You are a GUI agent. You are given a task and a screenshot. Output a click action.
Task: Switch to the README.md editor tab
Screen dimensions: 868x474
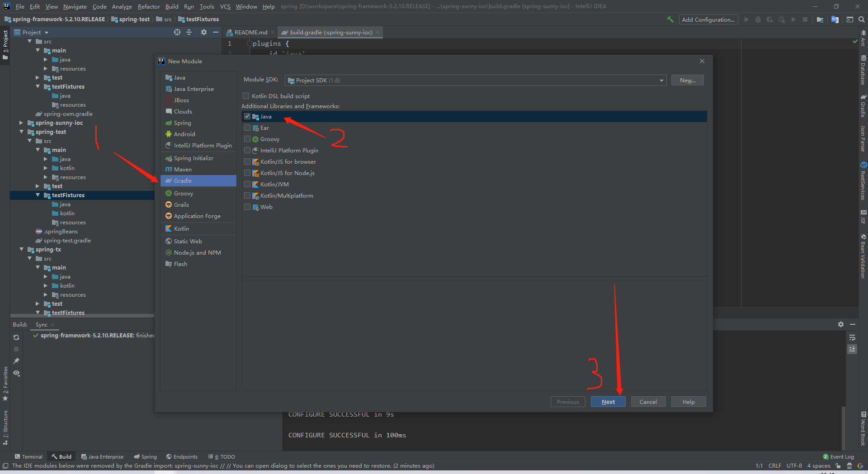pos(250,32)
